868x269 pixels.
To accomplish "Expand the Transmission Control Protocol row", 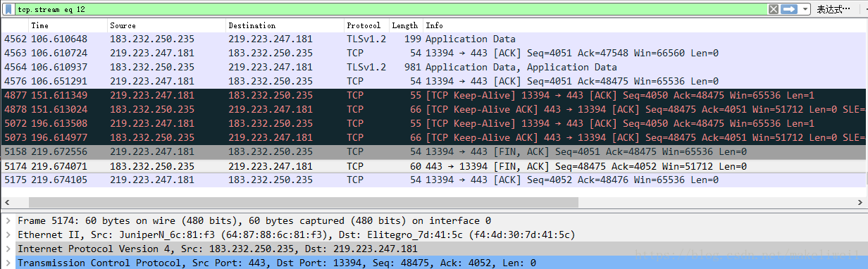I will point(8,263).
